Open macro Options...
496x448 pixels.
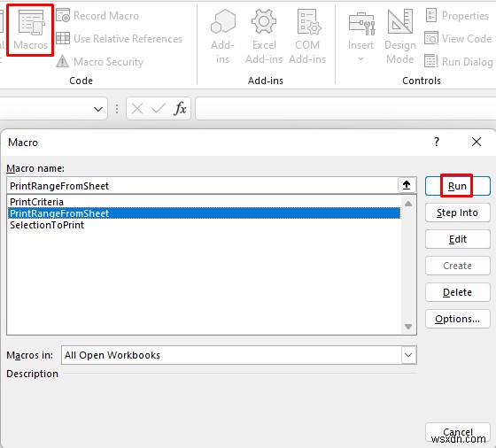[458, 319]
